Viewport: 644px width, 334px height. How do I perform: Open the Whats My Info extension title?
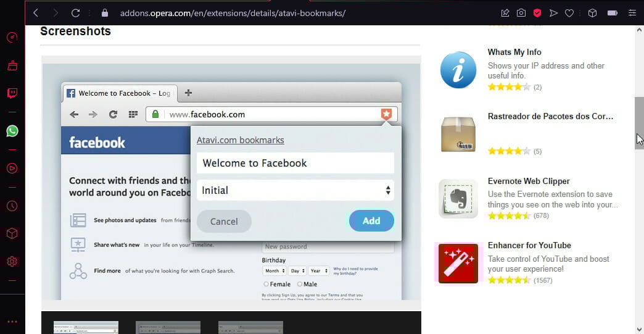pos(514,52)
